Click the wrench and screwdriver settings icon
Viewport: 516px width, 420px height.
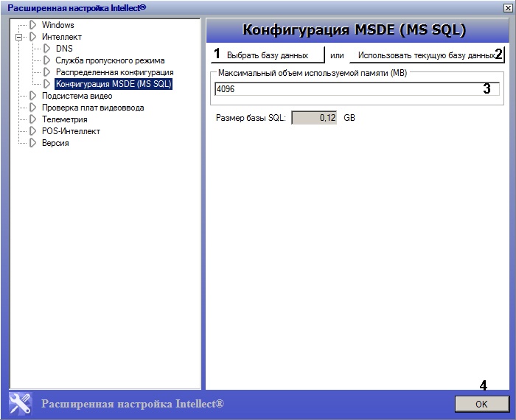tap(21, 404)
